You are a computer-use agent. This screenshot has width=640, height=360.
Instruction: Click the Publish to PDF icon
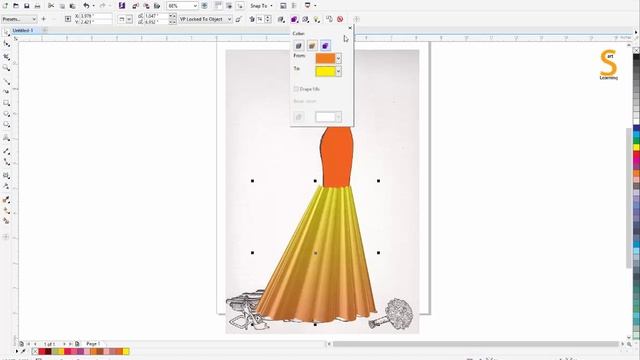pos(157,6)
